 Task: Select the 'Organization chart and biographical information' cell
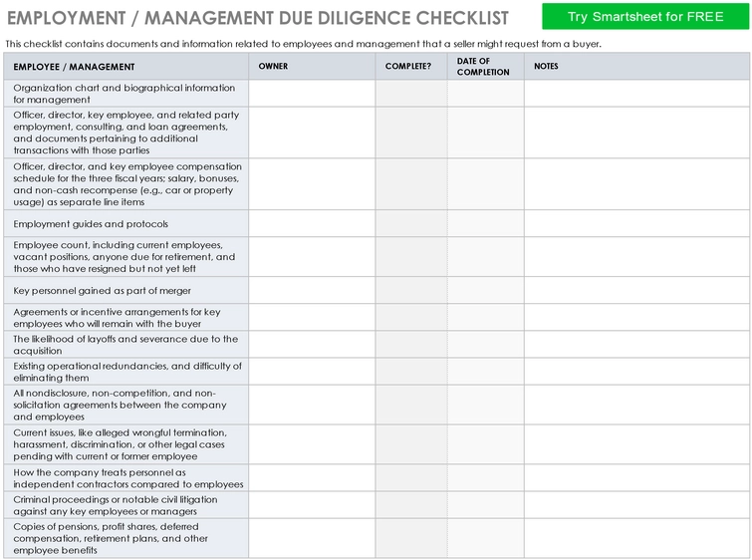point(126,94)
